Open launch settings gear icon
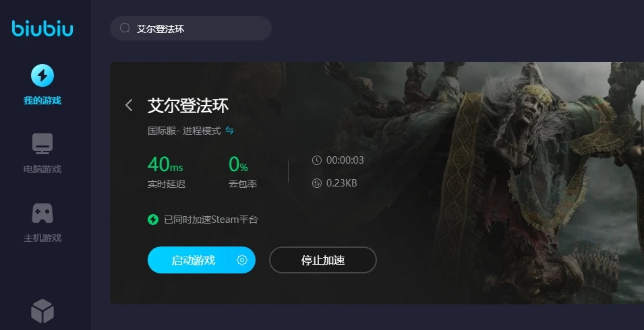The height and width of the screenshot is (330, 644). coord(242,260)
